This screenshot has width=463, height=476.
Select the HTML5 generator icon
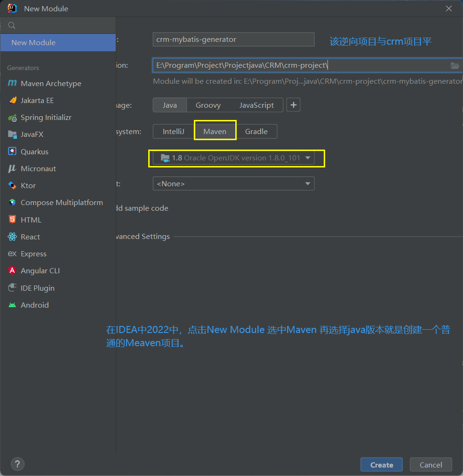(12, 219)
